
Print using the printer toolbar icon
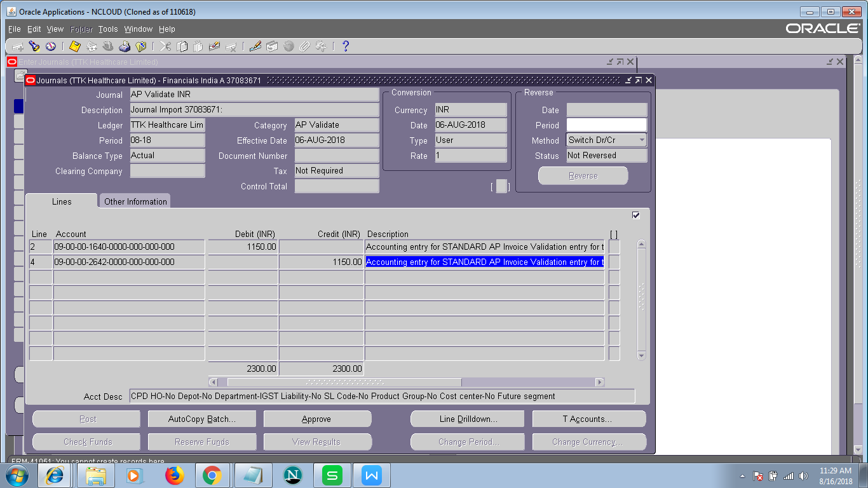click(x=125, y=46)
